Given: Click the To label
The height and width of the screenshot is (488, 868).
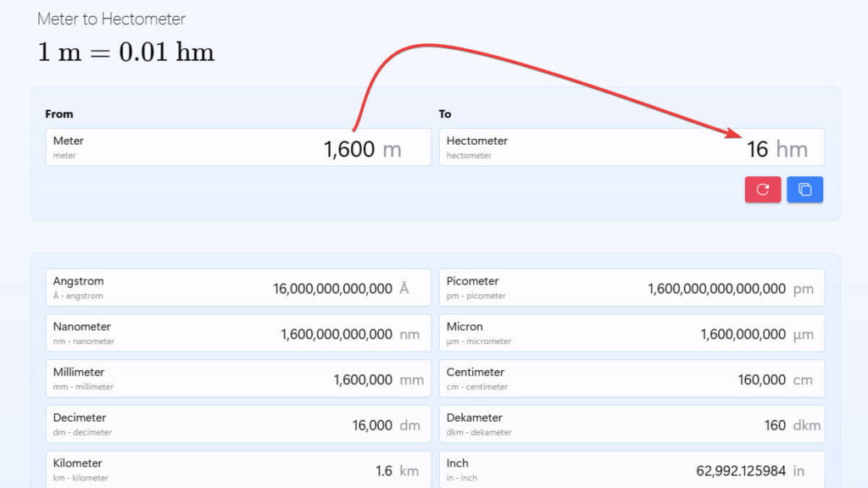Looking at the screenshot, I should tap(445, 114).
